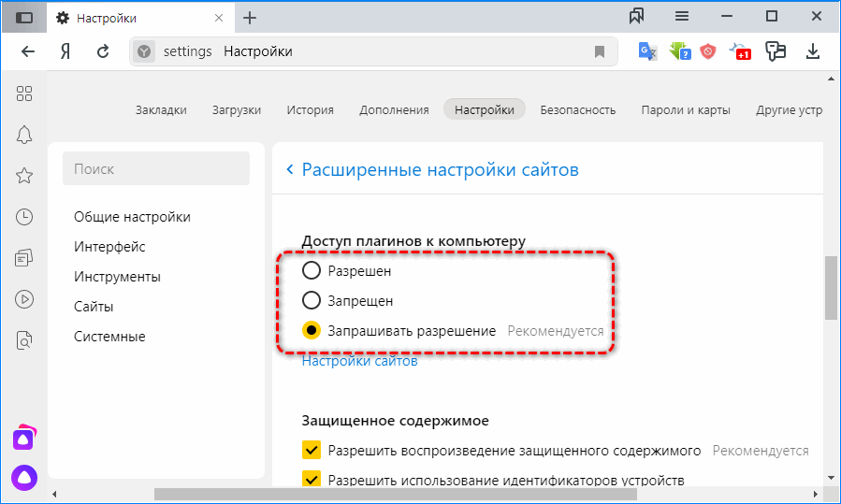The image size is (841, 504).
Task: Open the video play icon in the sidebar
Action: click(24, 299)
